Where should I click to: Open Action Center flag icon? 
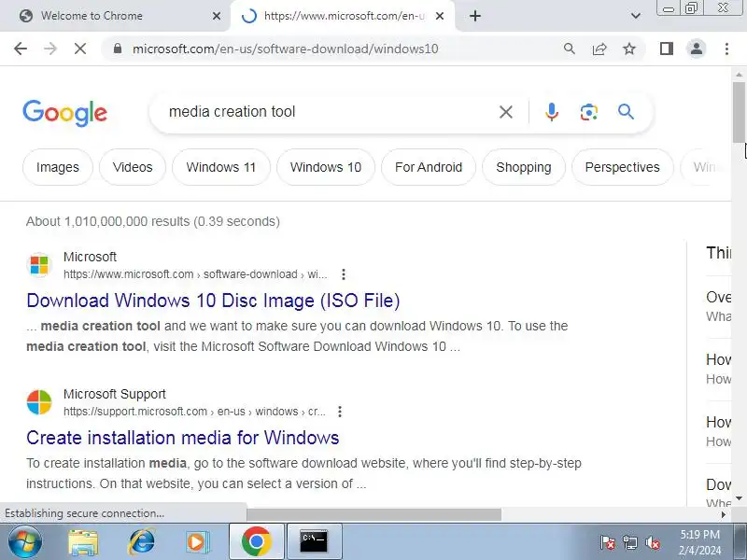[607, 542]
